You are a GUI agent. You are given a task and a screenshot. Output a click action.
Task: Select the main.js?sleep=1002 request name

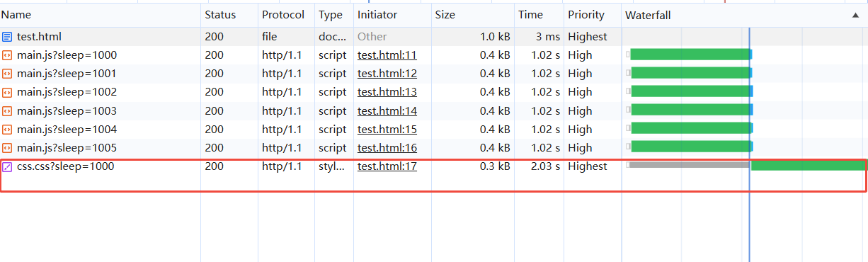(67, 92)
